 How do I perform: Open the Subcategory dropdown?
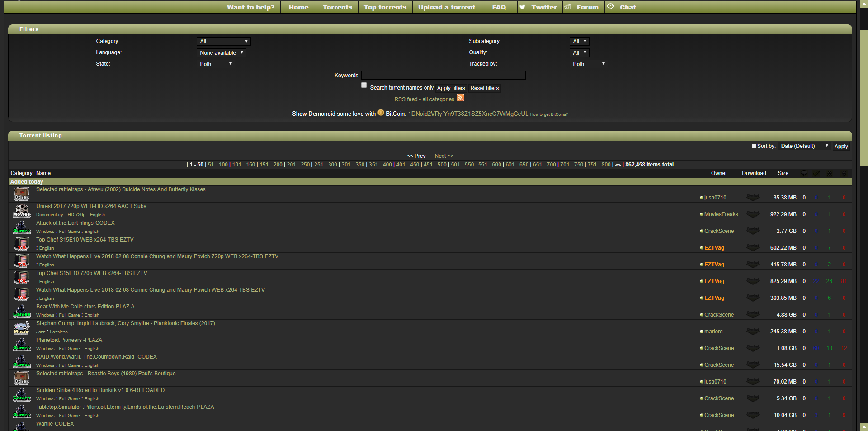580,41
